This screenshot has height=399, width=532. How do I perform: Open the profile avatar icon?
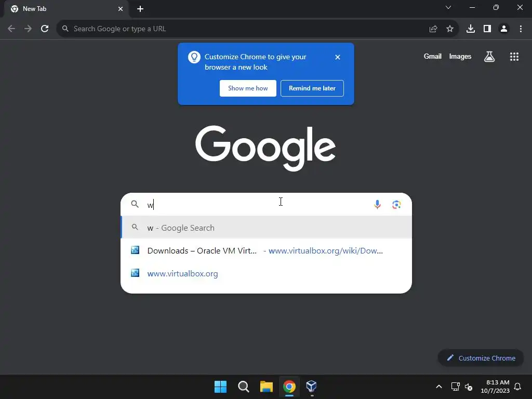coord(504,29)
